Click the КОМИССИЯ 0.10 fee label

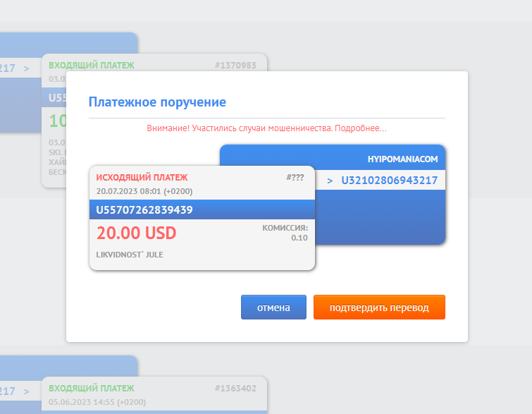(x=285, y=233)
